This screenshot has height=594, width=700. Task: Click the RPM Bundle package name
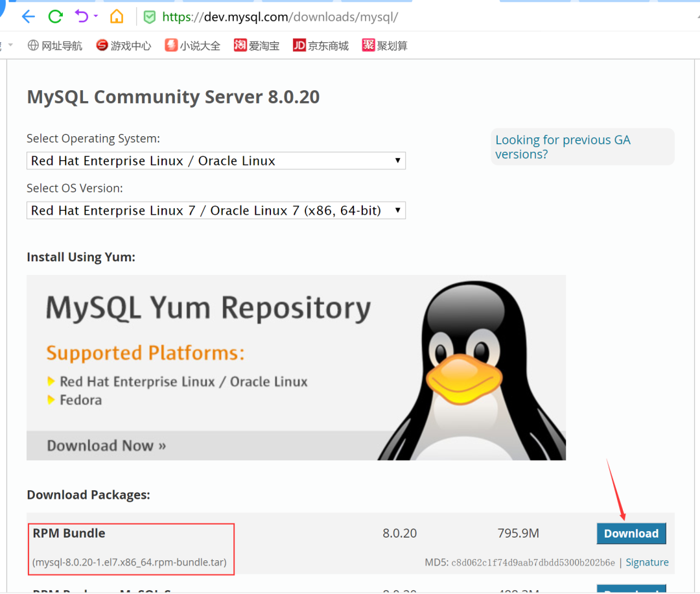pos(69,533)
